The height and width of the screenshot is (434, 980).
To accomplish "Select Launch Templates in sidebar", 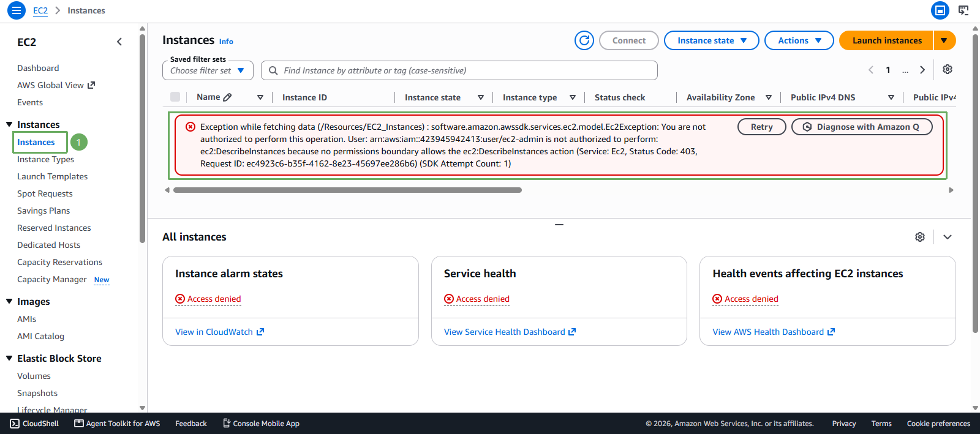I will [x=52, y=176].
